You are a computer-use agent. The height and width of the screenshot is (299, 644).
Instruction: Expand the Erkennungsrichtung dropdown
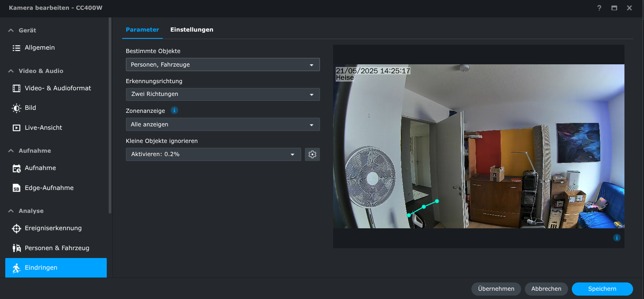click(x=223, y=94)
